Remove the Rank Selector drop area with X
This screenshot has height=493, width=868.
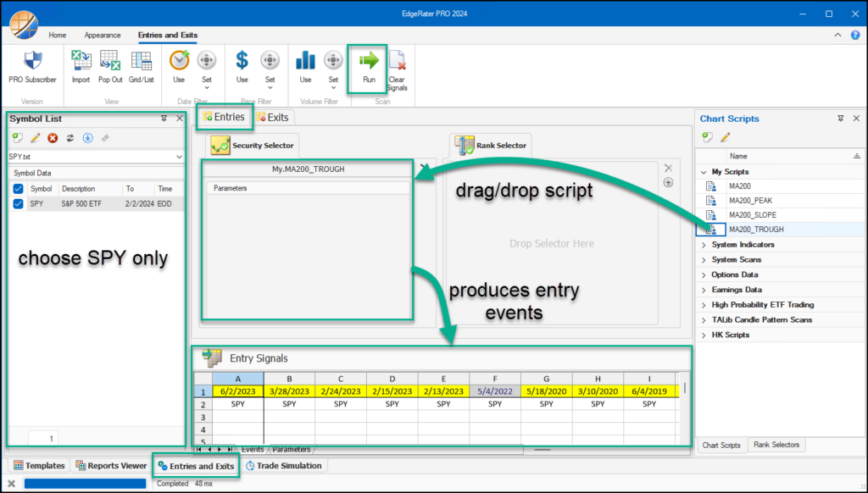[668, 168]
